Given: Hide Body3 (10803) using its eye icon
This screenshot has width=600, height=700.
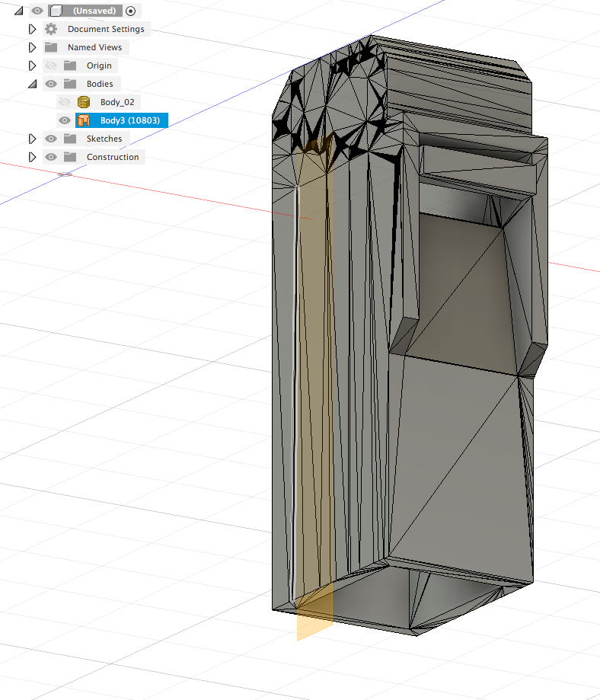Looking at the screenshot, I should [x=65, y=120].
